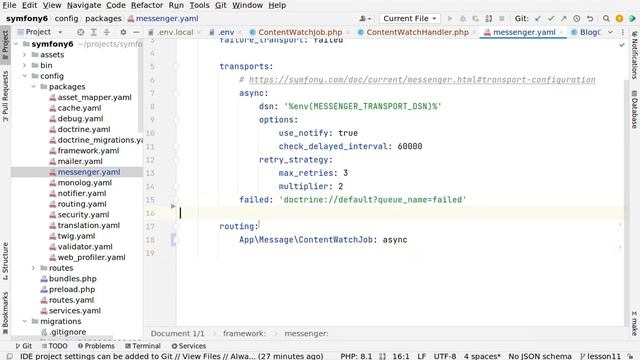640x360 pixels.
Task: Click Collapse All icon in Project panel
Action: (107, 32)
